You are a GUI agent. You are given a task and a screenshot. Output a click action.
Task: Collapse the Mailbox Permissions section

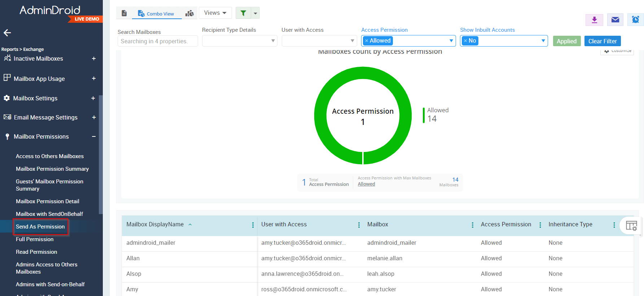[x=94, y=136]
